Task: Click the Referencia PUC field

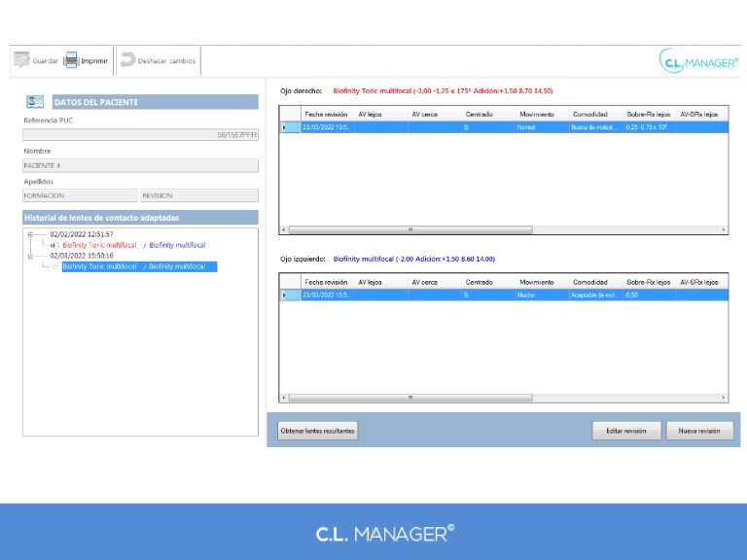Action: [140, 135]
